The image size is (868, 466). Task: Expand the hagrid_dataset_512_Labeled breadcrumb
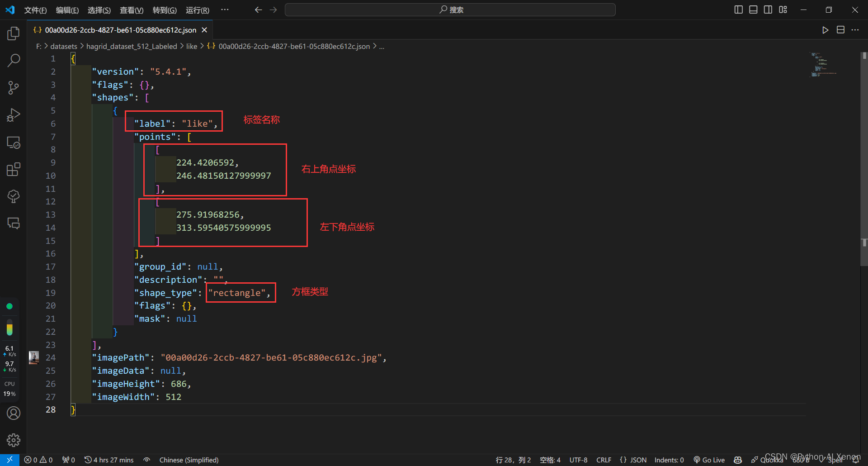click(132, 46)
